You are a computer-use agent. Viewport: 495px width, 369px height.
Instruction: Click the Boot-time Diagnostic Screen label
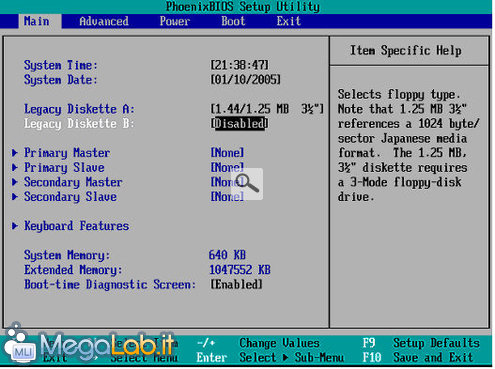(x=110, y=285)
